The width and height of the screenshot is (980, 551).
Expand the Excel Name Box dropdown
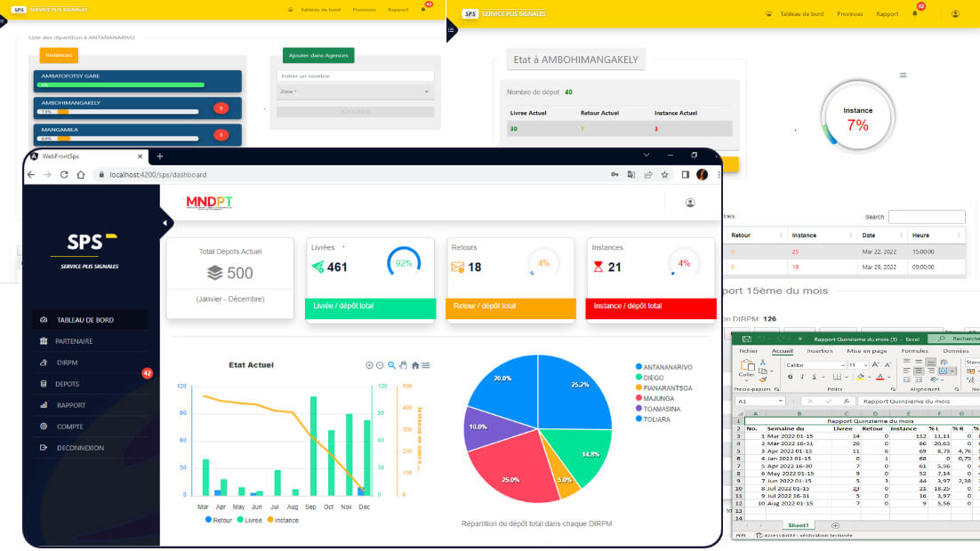click(x=779, y=402)
